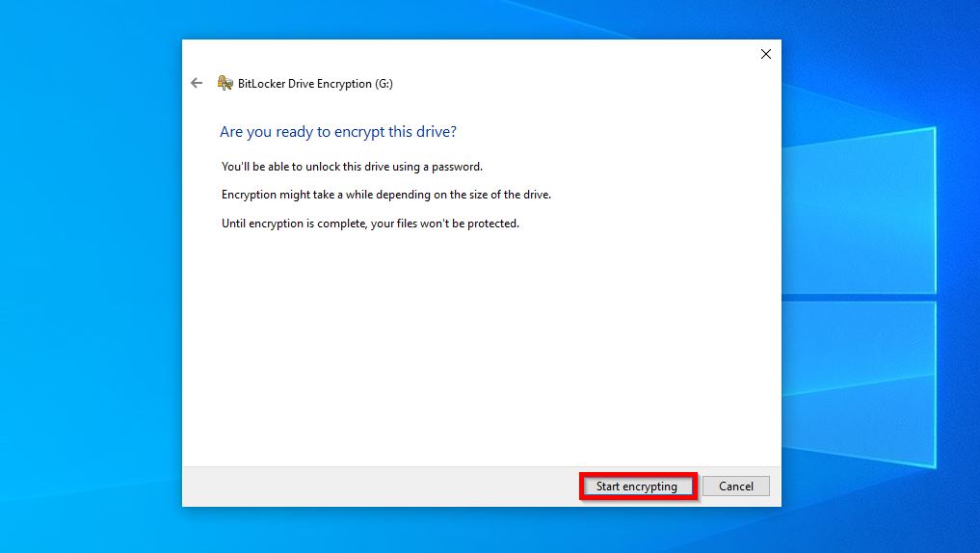Viewport: 980px width, 553px height.
Task: Click the BitLocker key and lock icon
Action: [x=225, y=83]
